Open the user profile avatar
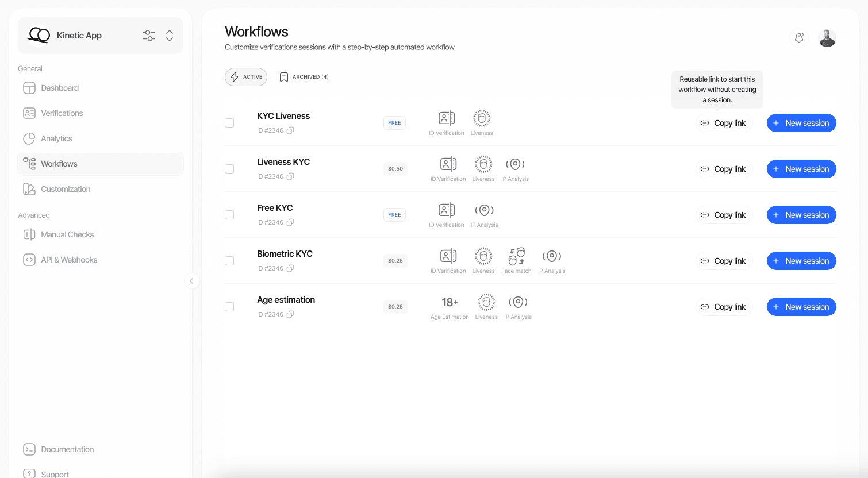 click(x=827, y=38)
